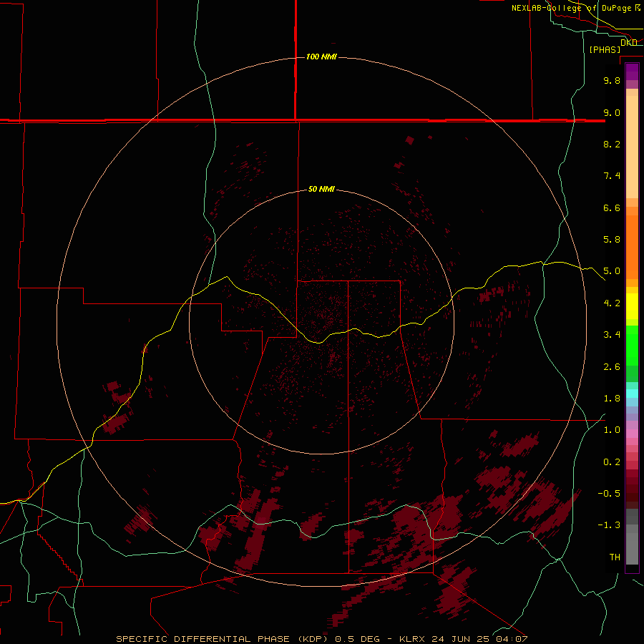Click the small logo mark after DuPage
This screenshot has width=644, height=644.
click(x=638, y=8)
